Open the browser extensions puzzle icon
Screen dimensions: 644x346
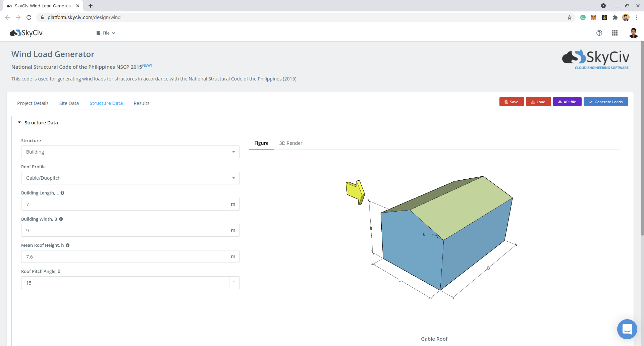(x=615, y=17)
